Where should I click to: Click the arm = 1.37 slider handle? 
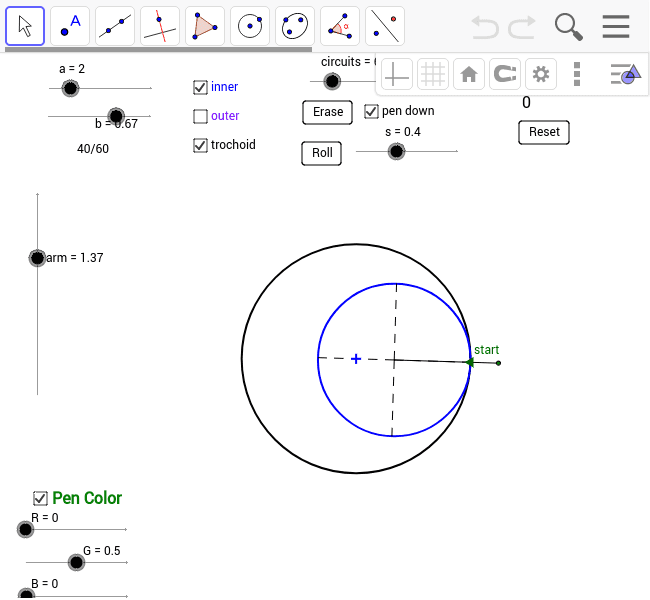(37, 258)
